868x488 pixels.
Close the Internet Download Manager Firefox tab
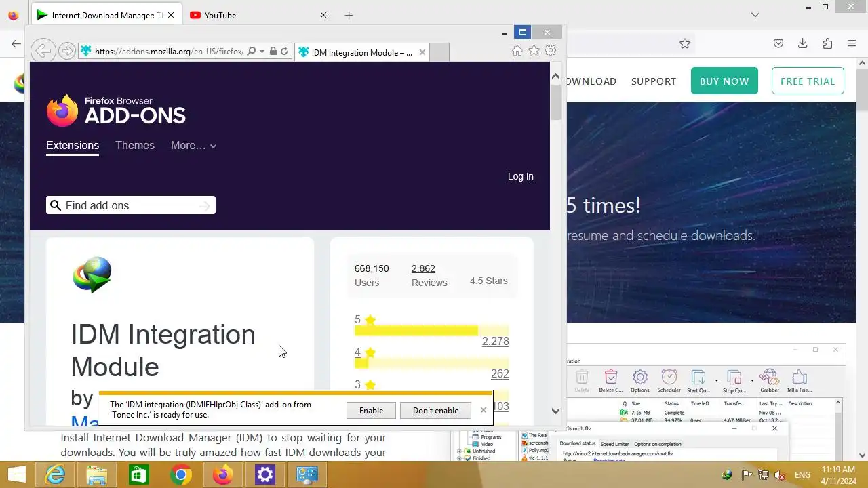tap(171, 15)
